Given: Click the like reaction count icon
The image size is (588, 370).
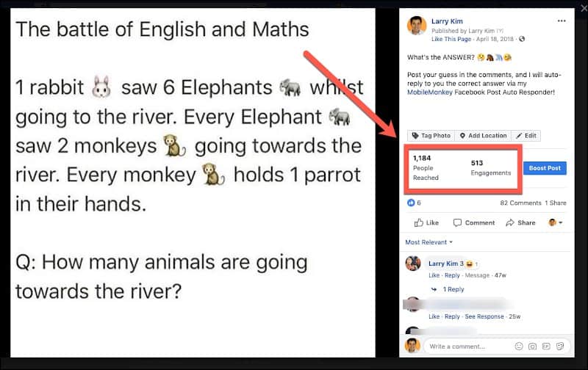Looking at the screenshot, I should coord(411,203).
